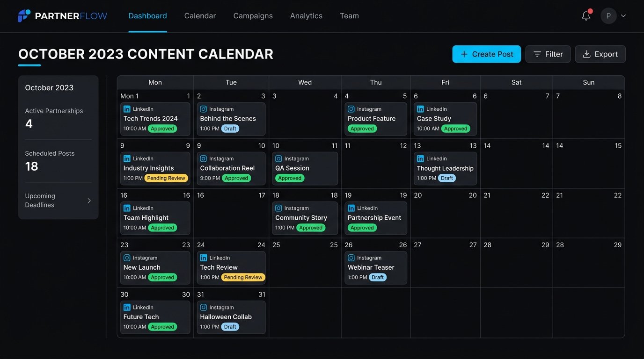Open the Filter options
The height and width of the screenshot is (359, 644).
548,54
